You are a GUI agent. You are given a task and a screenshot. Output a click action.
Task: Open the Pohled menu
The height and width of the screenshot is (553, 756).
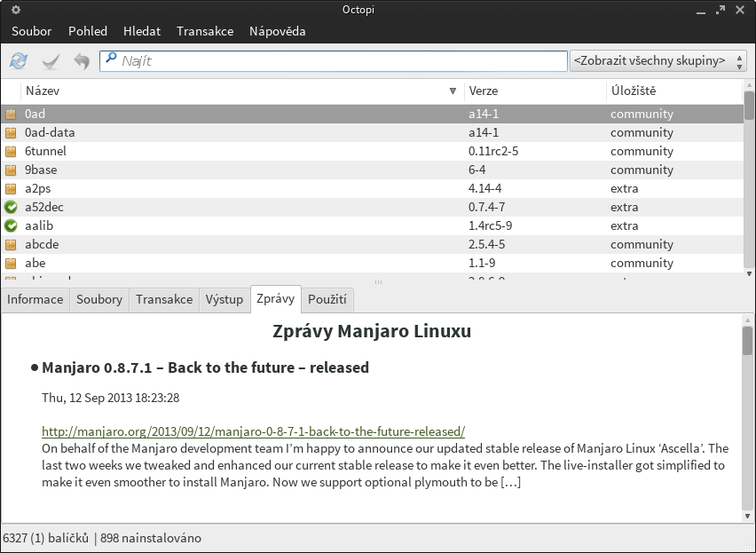tap(88, 31)
